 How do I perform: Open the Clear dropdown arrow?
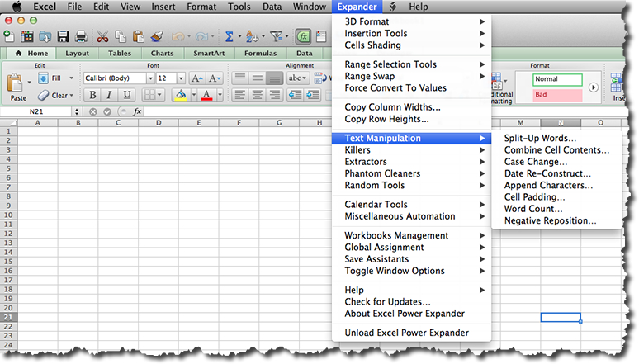coord(72,96)
